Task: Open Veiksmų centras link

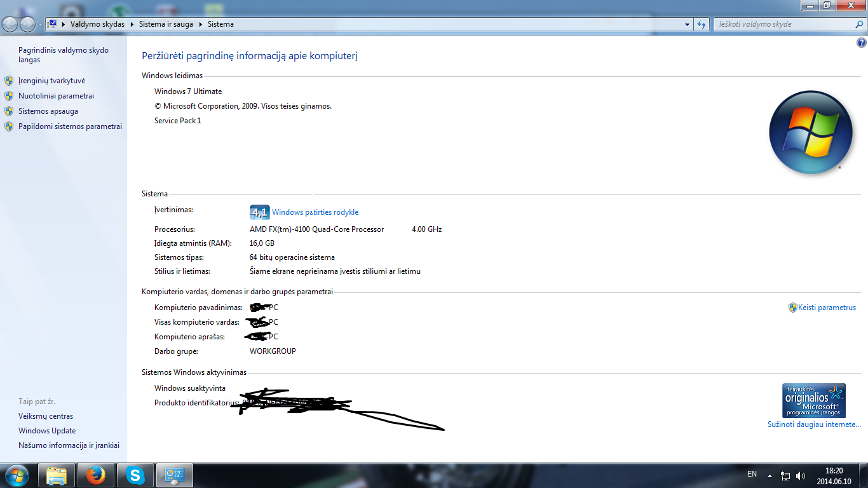Action: 46,416
